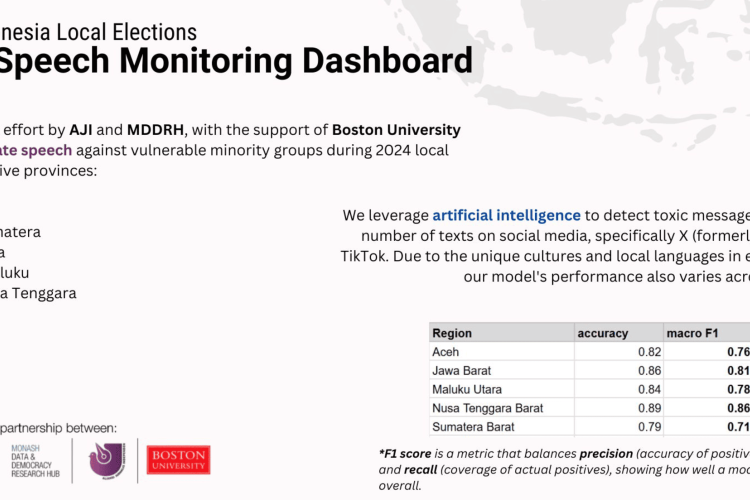Image resolution: width=750 pixels, height=500 pixels.
Task: Click Aceh accuracy value 0.82
Action: point(648,352)
